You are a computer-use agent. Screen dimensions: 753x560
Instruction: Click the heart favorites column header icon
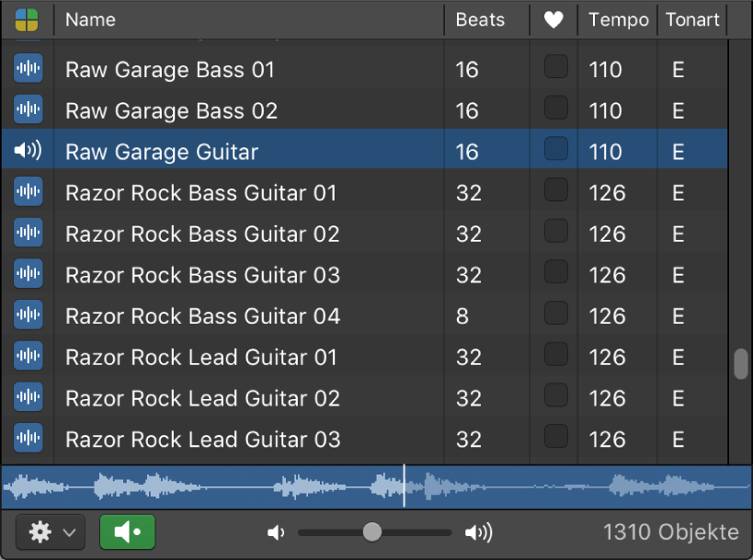[x=553, y=19]
